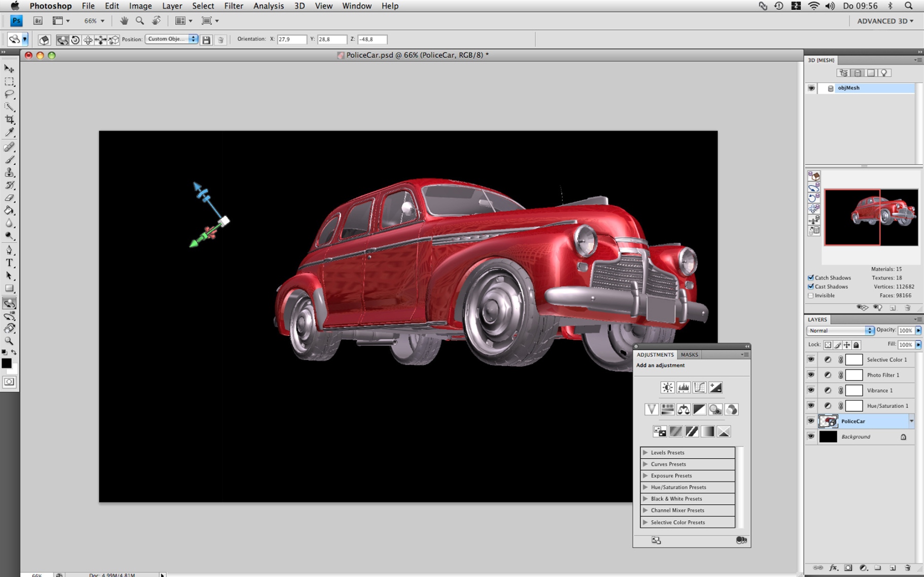This screenshot has width=924, height=577.
Task: Click the foreground color swatch
Action: pyautogui.click(x=6, y=363)
